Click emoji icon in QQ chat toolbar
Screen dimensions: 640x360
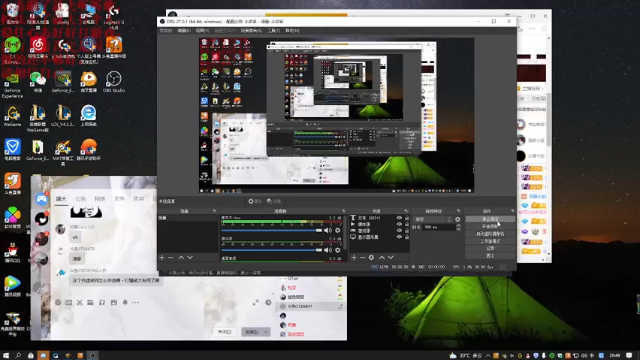[58, 302]
